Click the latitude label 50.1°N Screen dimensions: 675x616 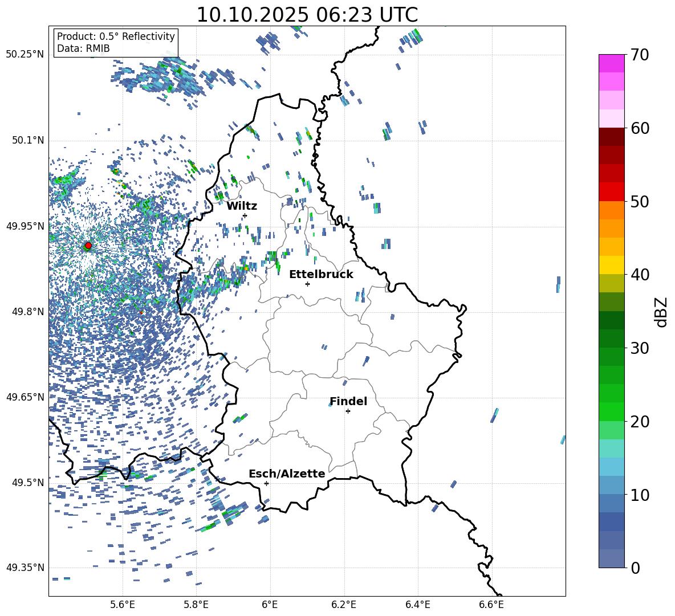tap(27, 140)
